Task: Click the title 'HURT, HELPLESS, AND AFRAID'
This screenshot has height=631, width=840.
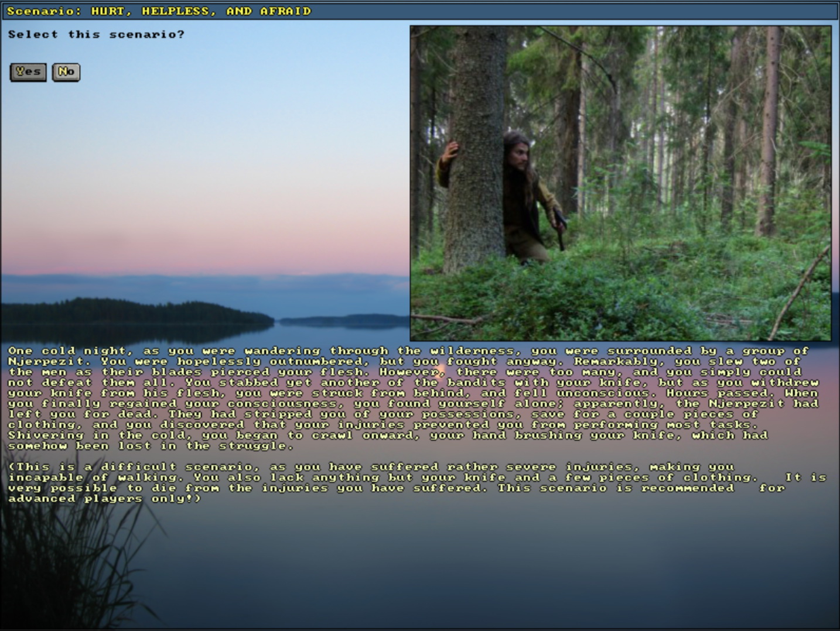Action: click(201, 11)
